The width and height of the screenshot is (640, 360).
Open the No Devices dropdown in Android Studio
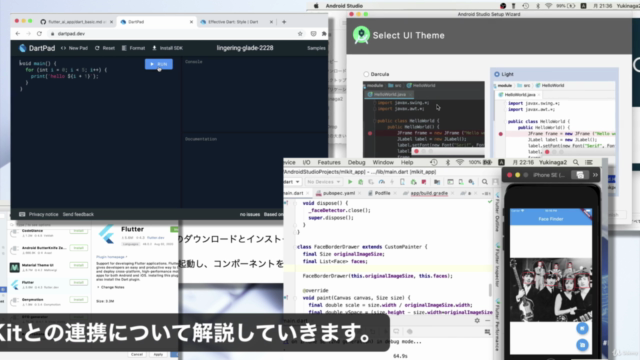pyautogui.click(x=323, y=182)
